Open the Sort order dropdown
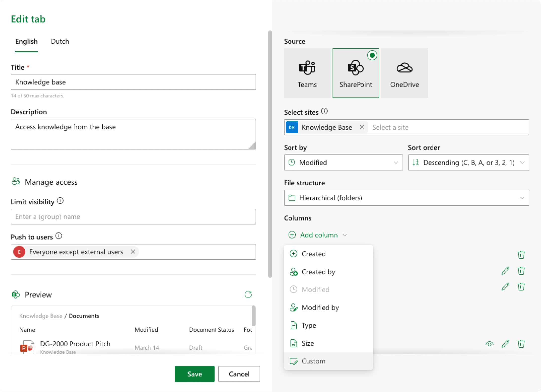This screenshot has width=541, height=392. 468,162
